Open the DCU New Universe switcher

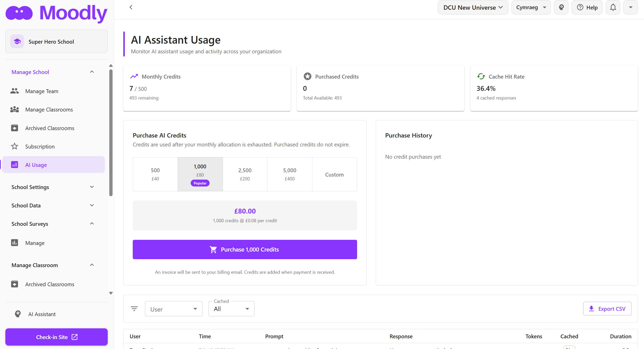[473, 7]
